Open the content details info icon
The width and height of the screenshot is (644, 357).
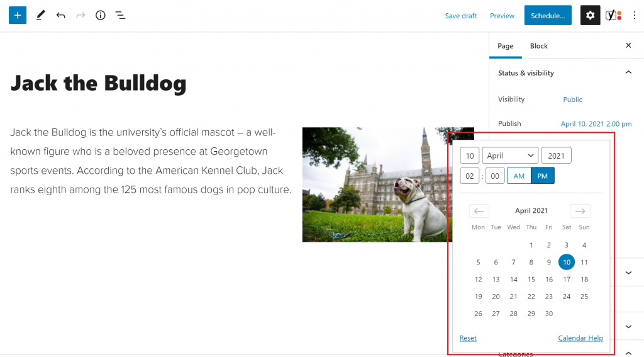coord(101,16)
